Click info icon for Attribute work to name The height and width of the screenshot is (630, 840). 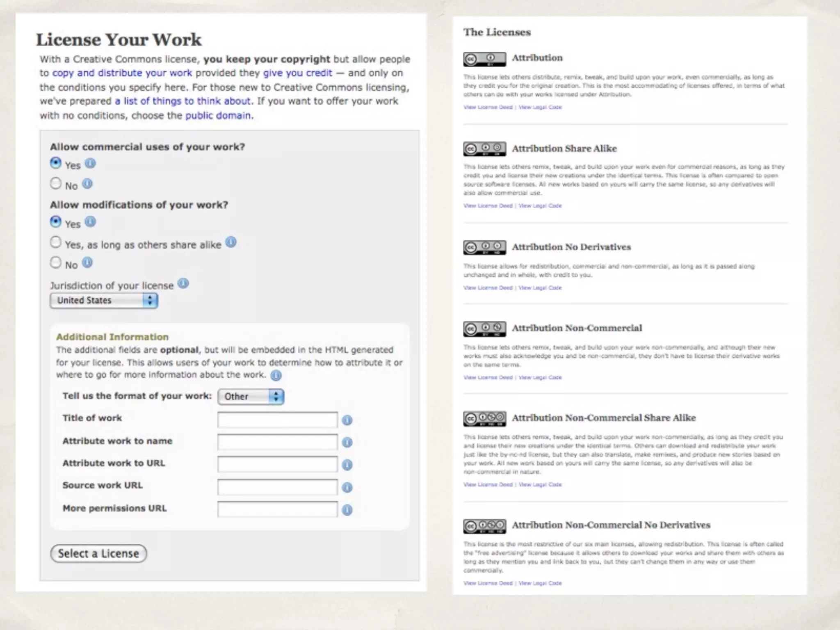click(347, 442)
